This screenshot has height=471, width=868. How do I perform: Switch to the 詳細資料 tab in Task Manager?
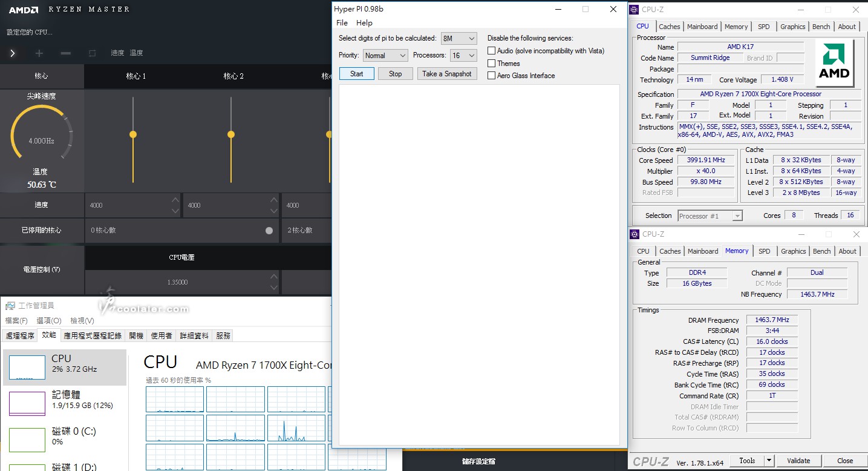pos(194,335)
